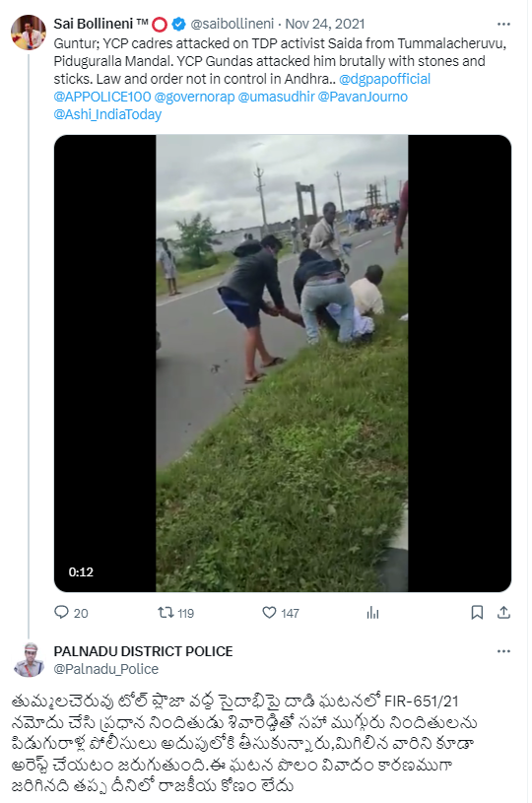The height and width of the screenshot is (803, 532).
Task: Click the blue verified badge
Action: coord(178,24)
